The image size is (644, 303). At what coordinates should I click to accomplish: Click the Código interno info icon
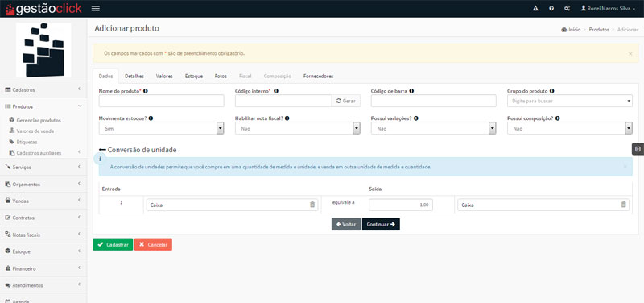point(276,91)
